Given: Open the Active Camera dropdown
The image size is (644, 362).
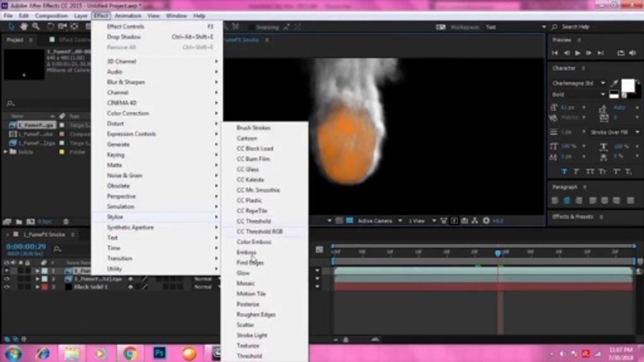Looking at the screenshot, I should click(x=380, y=220).
